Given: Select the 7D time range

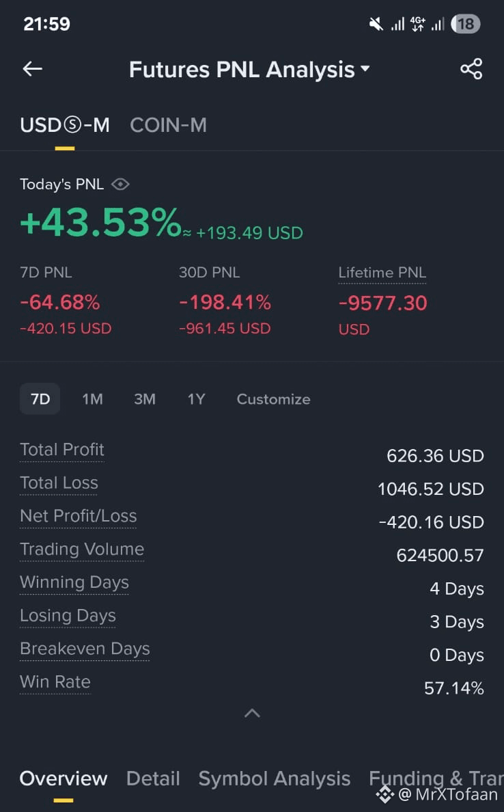Looking at the screenshot, I should pyautogui.click(x=40, y=398).
